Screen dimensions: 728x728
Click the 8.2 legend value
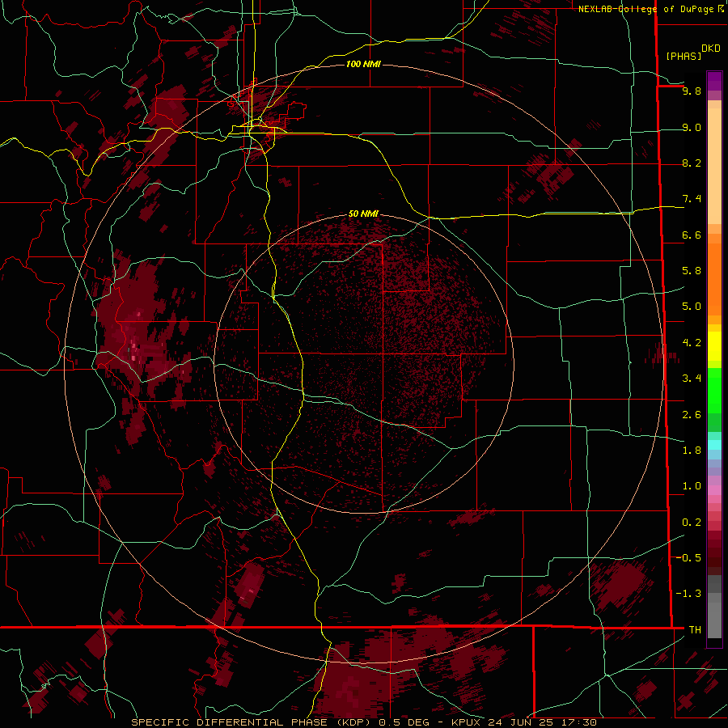tap(692, 163)
